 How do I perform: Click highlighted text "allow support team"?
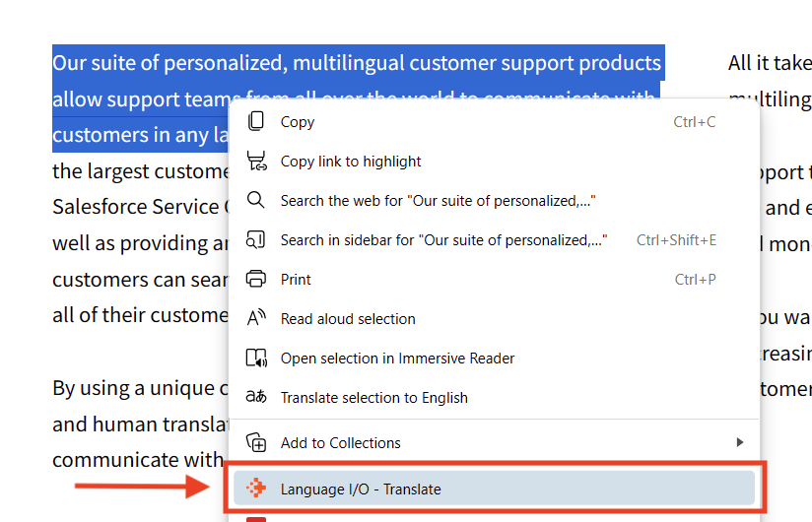click(143, 99)
